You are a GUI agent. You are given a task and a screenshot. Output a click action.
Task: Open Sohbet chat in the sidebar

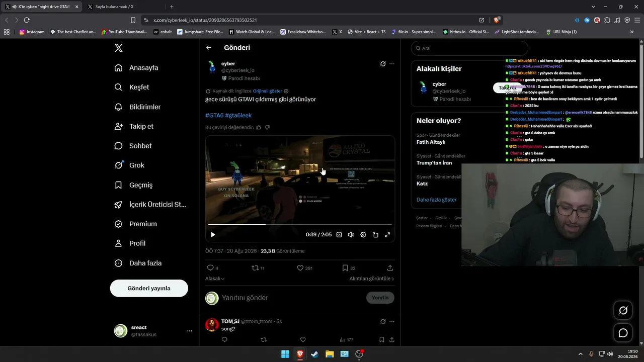coord(133,146)
